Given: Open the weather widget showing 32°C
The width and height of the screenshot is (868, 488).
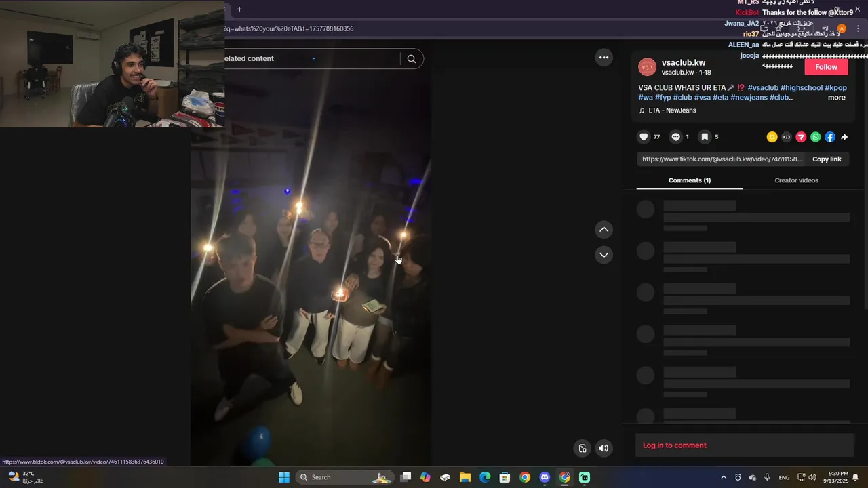Looking at the screenshot, I should pyautogui.click(x=26, y=477).
